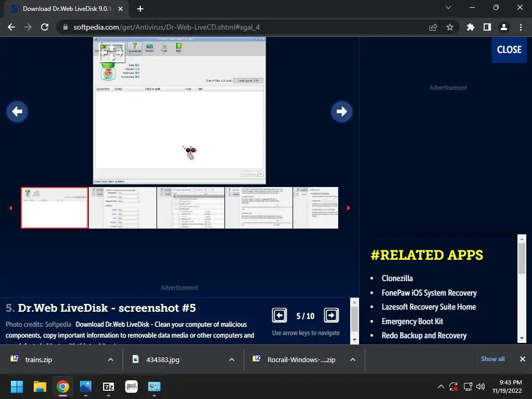Viewport: 532px width, 399px height.
Task: Expand options for Rocrail-Windows zip download
Action: click(x=353, y=360)
